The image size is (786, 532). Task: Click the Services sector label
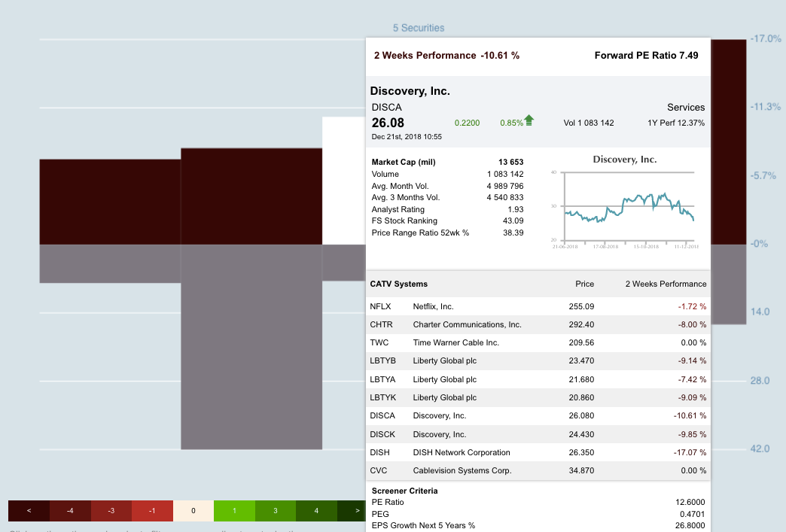[x=686, y=107]
